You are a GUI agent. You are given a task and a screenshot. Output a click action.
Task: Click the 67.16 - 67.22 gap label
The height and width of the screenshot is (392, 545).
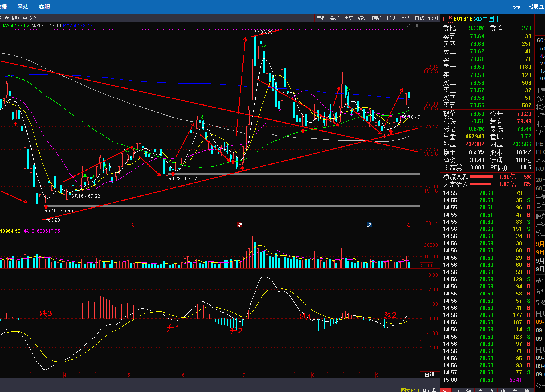pos(86,196)
